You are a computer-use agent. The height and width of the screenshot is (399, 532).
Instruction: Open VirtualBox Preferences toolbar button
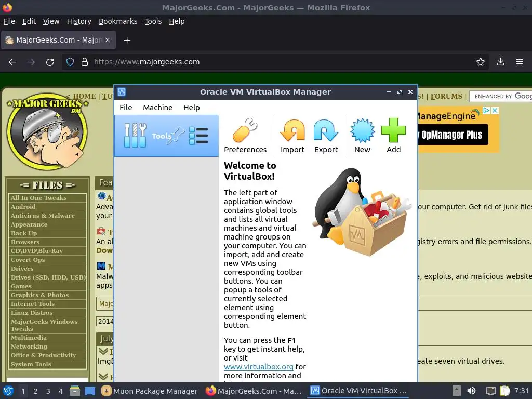tap(245, 136)
